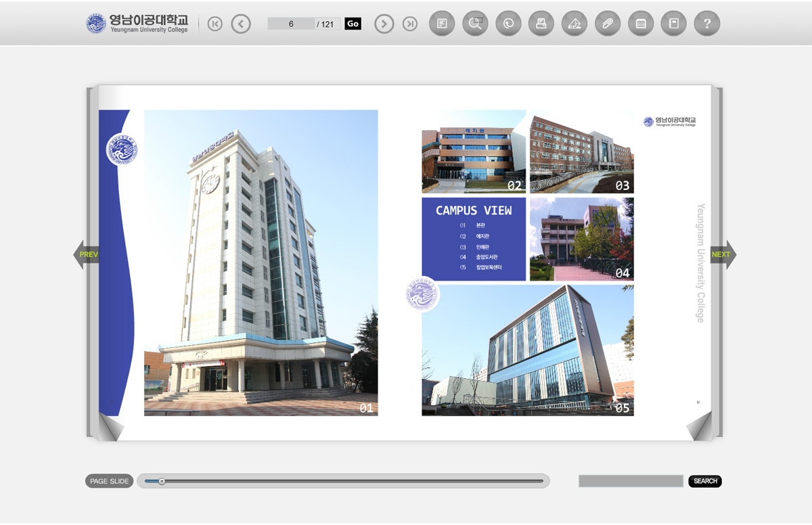This screenshot has width=812, height=525.
Task: Jump to the first page
Action: 215,24
